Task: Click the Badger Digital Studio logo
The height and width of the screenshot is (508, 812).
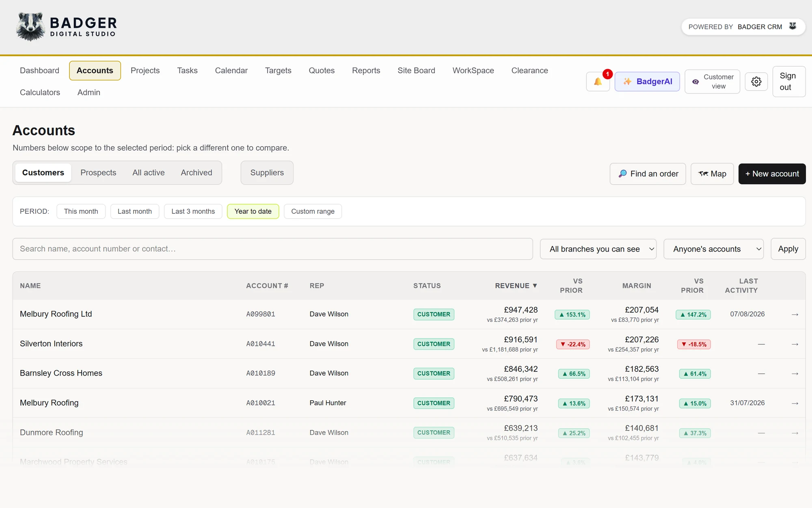Action: [67, 27]
